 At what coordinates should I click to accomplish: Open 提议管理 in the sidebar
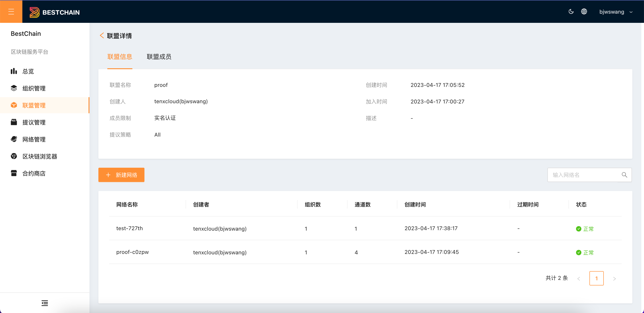(44, 122)
